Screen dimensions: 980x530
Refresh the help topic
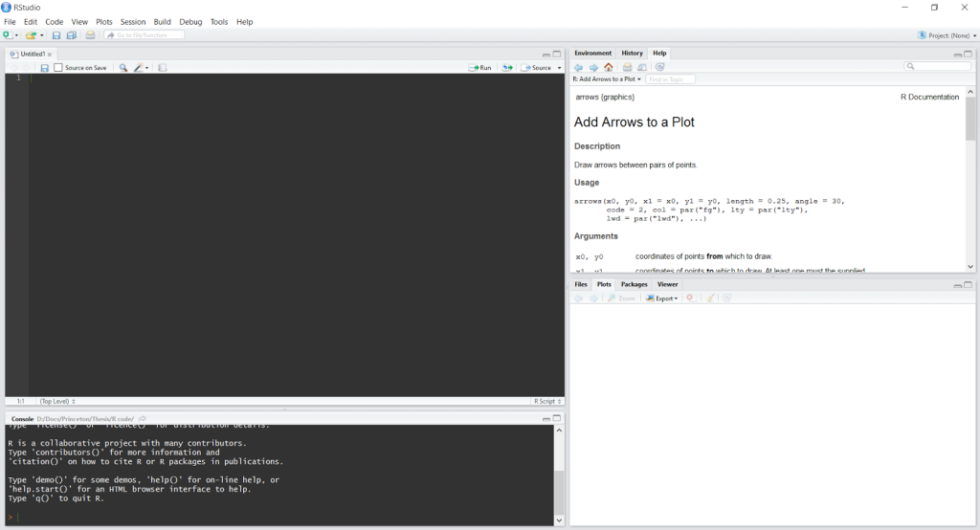(659, 68)
